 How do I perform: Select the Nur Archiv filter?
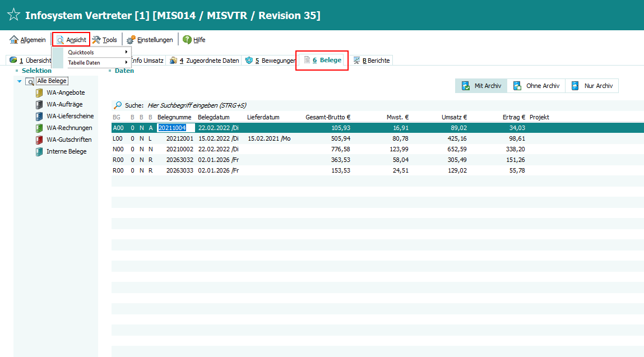(592, 86)
